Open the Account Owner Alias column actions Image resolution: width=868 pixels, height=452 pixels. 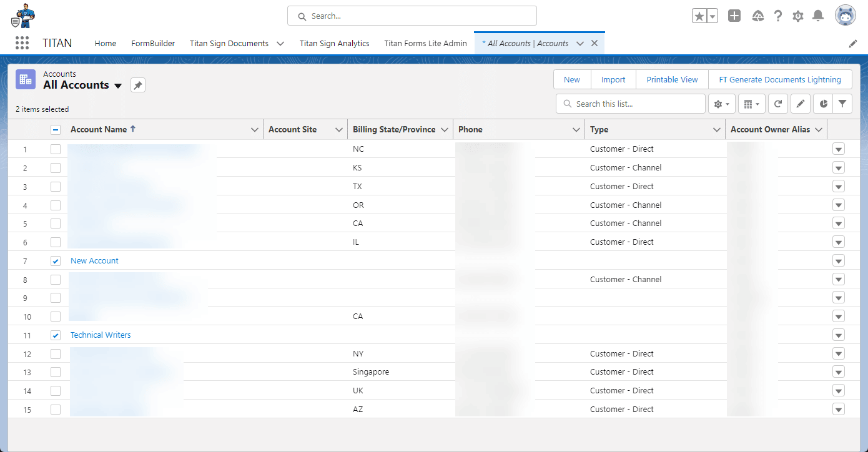(x=817, y=130)
